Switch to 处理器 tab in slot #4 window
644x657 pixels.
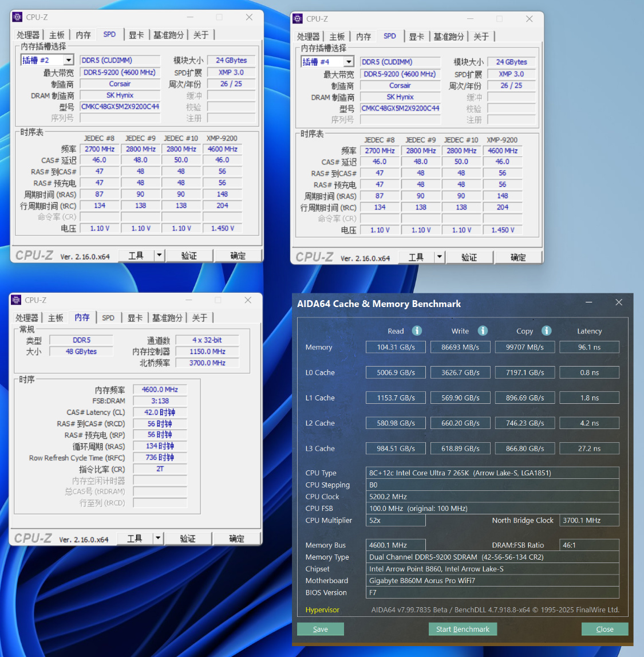pyautogui.click(x=308, y=37)
